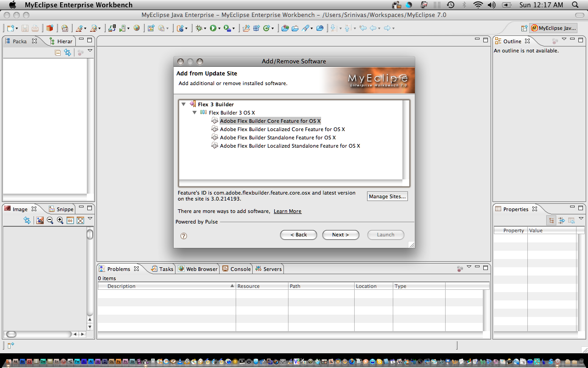Click the forward arrow navigation toolbar icon
Image resolution: width=588 pixels, height=368 pixels.
387,28
